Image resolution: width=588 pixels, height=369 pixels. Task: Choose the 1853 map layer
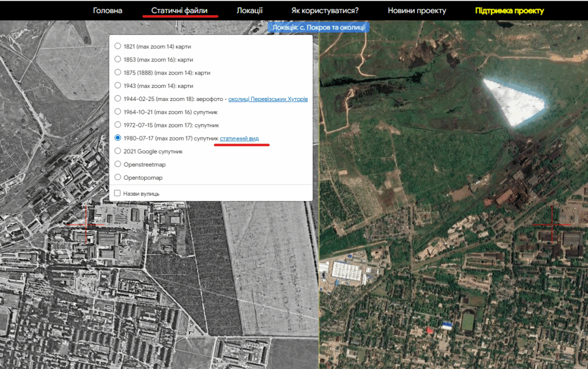pyautogui.click(x=118, y=59)
